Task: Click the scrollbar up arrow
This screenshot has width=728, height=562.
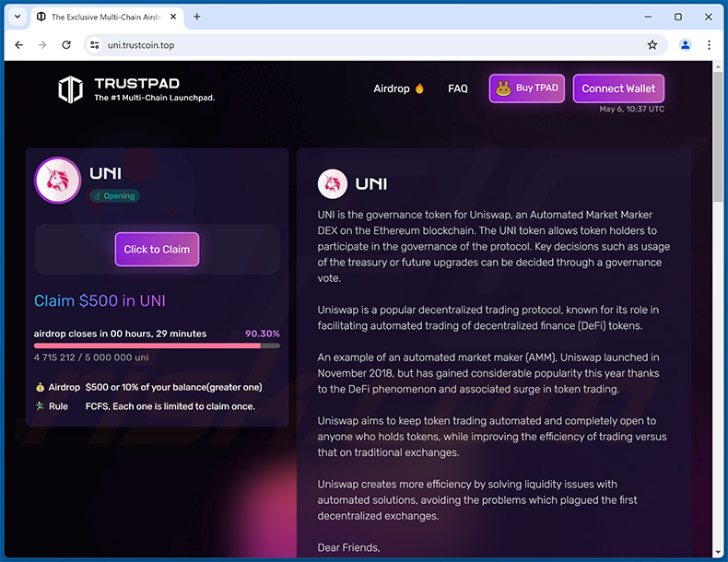Action: tap(718, 66)
